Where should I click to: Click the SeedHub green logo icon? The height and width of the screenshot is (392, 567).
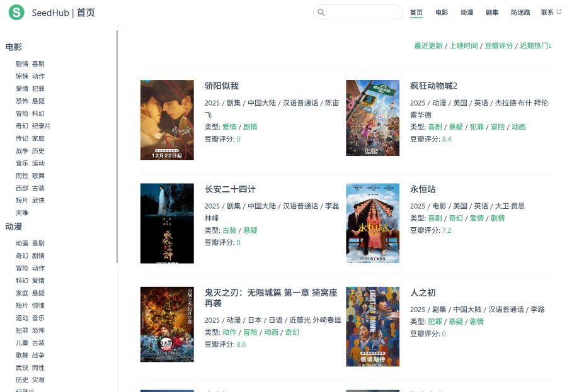coord(16,12)
